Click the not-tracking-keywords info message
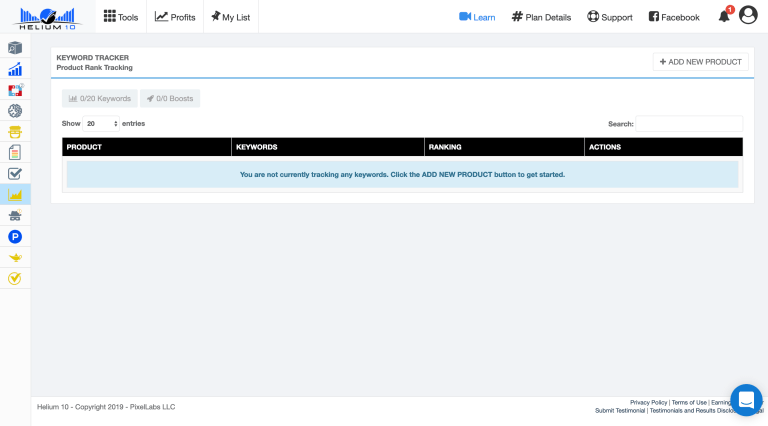Screen dimensions: 768x426 pyautogui.click(x=402, y=174)
